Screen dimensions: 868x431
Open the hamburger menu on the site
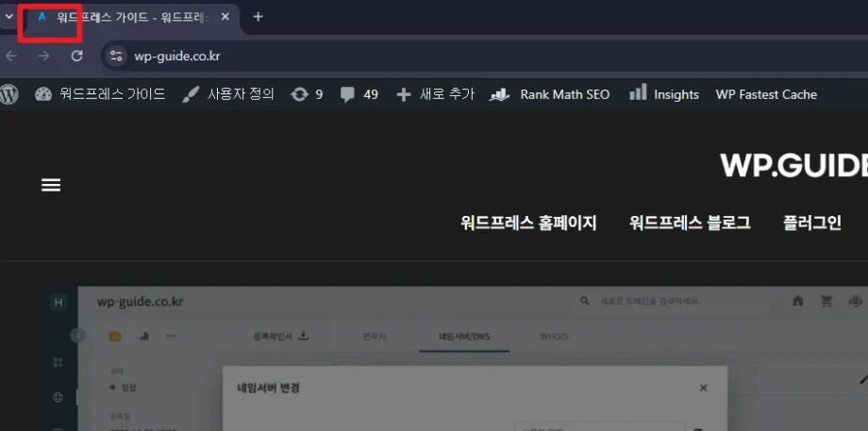[x=51, y=185]
